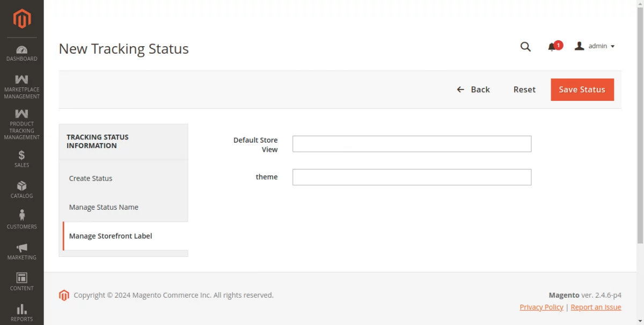Open the Privacy Policy link

[x=541, y=307]
